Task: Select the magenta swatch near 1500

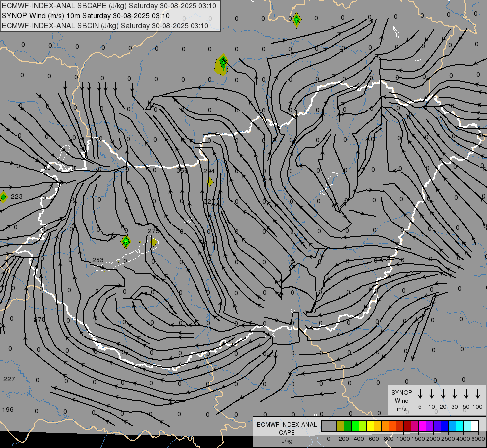Action: (423, 426)
